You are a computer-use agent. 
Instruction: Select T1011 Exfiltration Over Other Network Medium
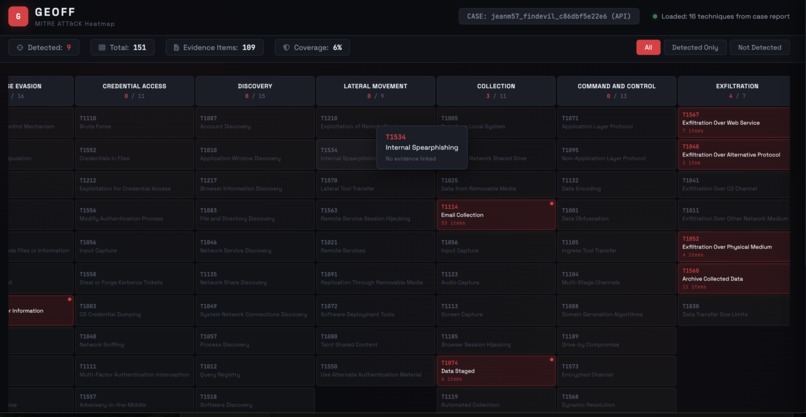[734, 214]
